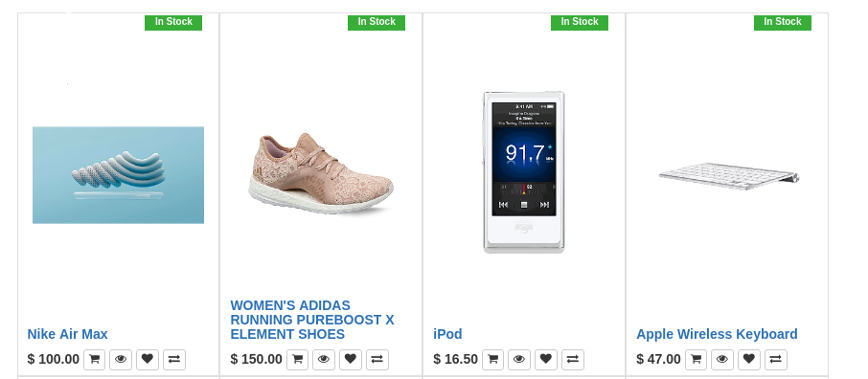Wishlist the Adidas Pureboost shoes

pyautogui.click(x=351, y=360)
